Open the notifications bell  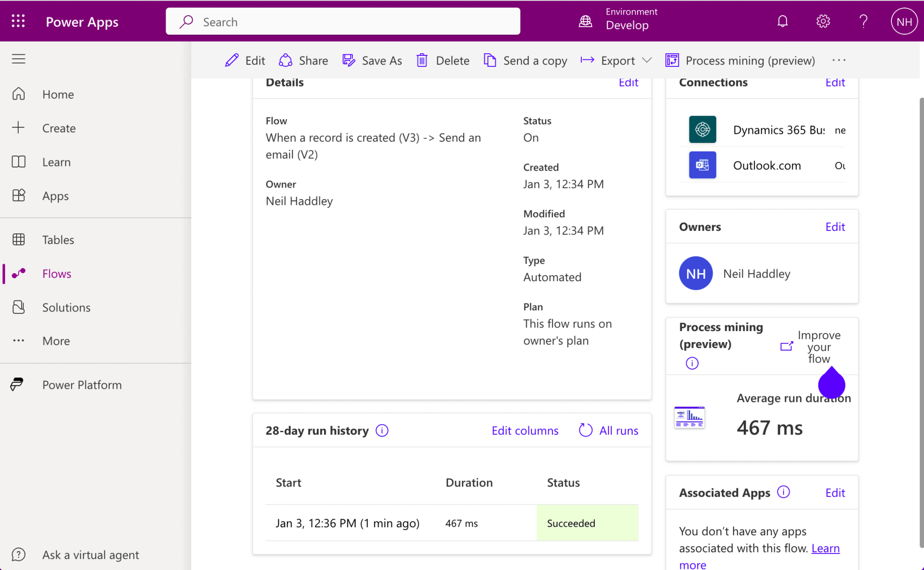(782, 21)
